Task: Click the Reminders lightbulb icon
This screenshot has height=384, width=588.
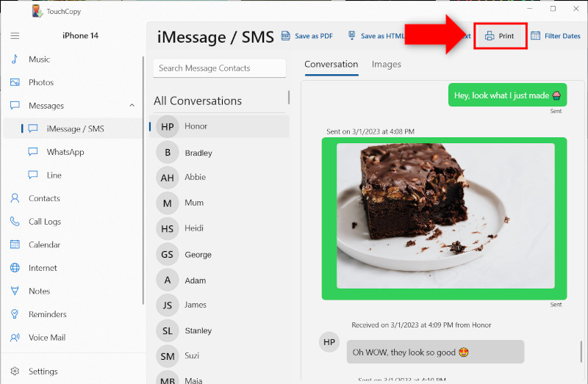Action: pyautogui.click(x=15, y=314)
